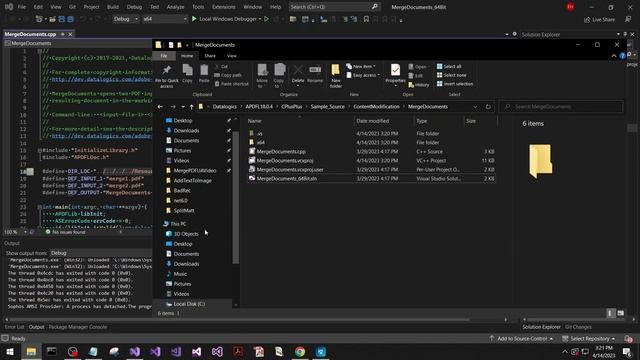The height and width of the screenshot is (360, 640).
Task: Open the x64 platform dropdown
Action: click(x=164, y=19)
